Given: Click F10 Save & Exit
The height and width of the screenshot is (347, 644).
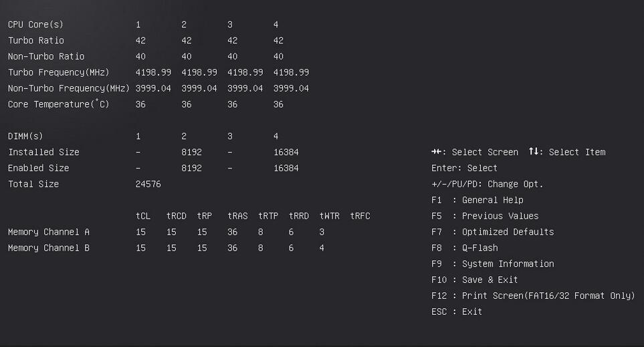Looking at the screenshot, I should point(475,280).
